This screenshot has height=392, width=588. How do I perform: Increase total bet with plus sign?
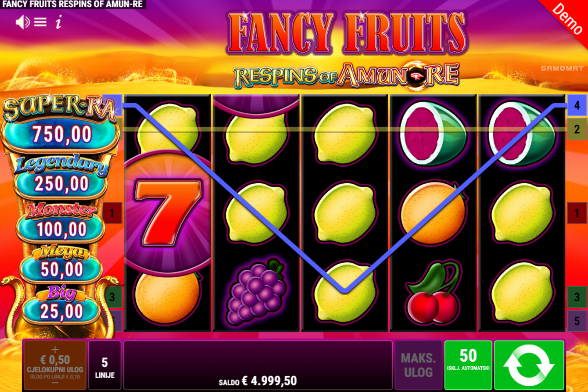coord(55,349)
